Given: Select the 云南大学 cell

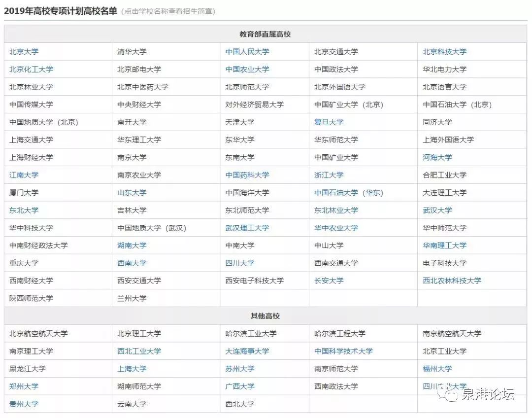Looking at the screenshot, I should (x=166, y=404).
